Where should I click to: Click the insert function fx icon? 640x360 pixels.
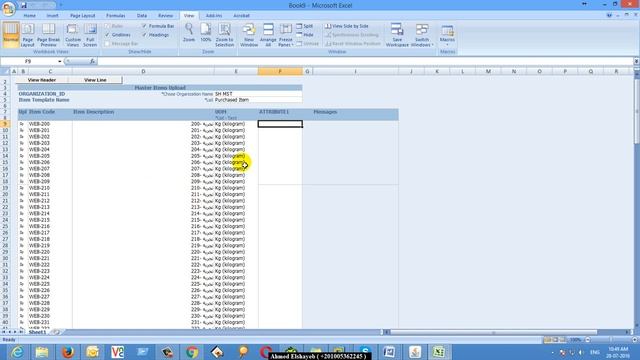click(x=93, y=61)
